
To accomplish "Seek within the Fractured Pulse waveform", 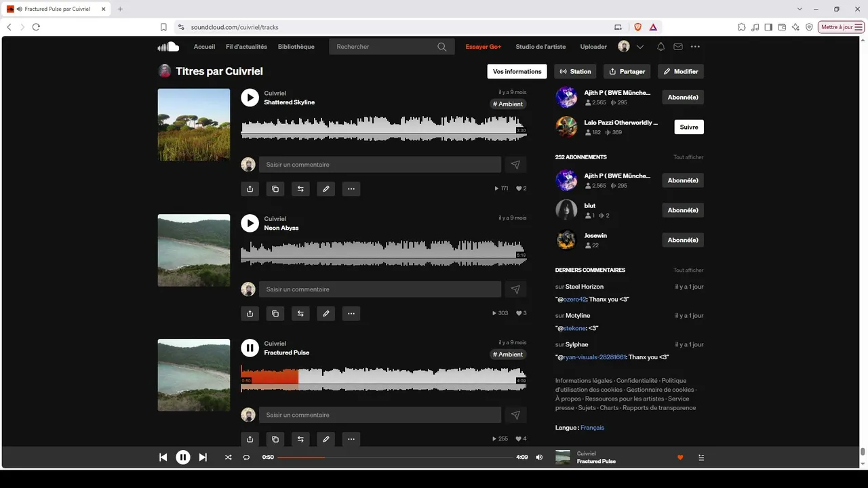I will point(384,379).
